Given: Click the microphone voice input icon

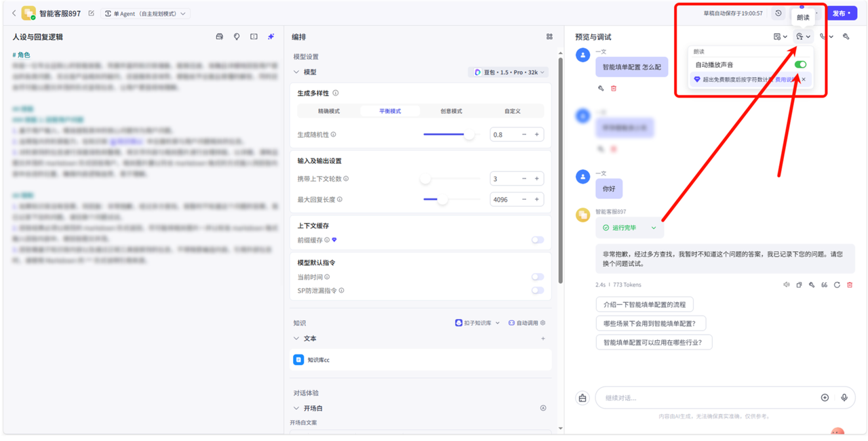Looking at the screenshot, I should pyautogui.click(x=844, y=398).
